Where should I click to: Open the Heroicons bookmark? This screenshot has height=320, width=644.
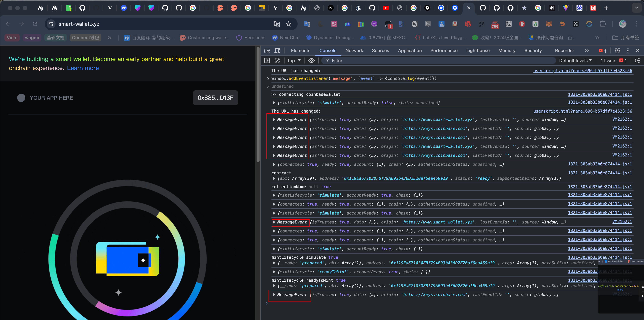251,38
